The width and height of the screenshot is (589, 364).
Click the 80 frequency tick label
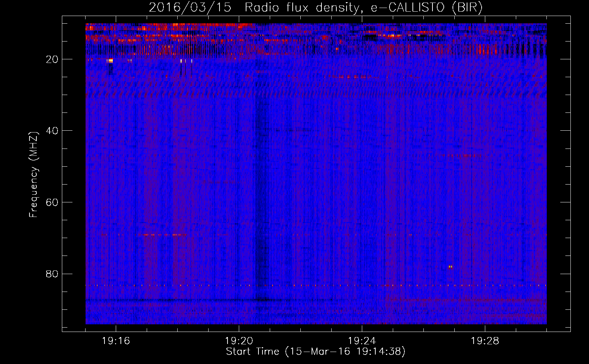(52, 274)
